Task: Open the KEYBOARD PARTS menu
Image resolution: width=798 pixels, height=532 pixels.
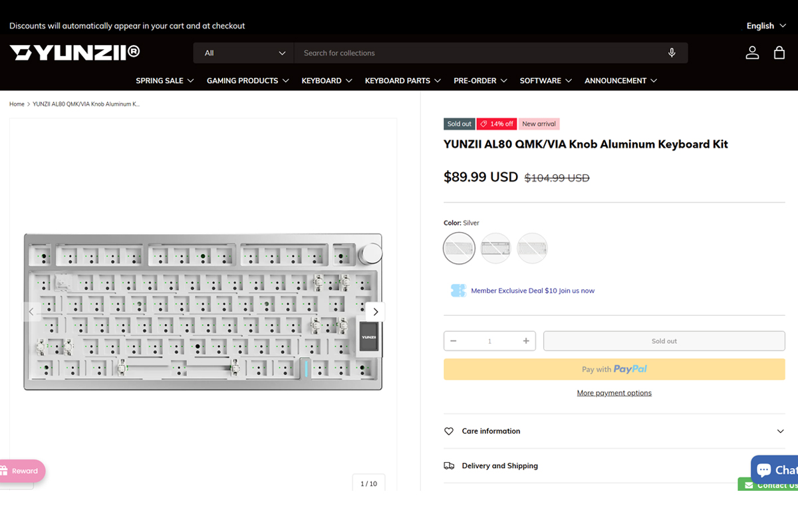Action: (403, 80)
